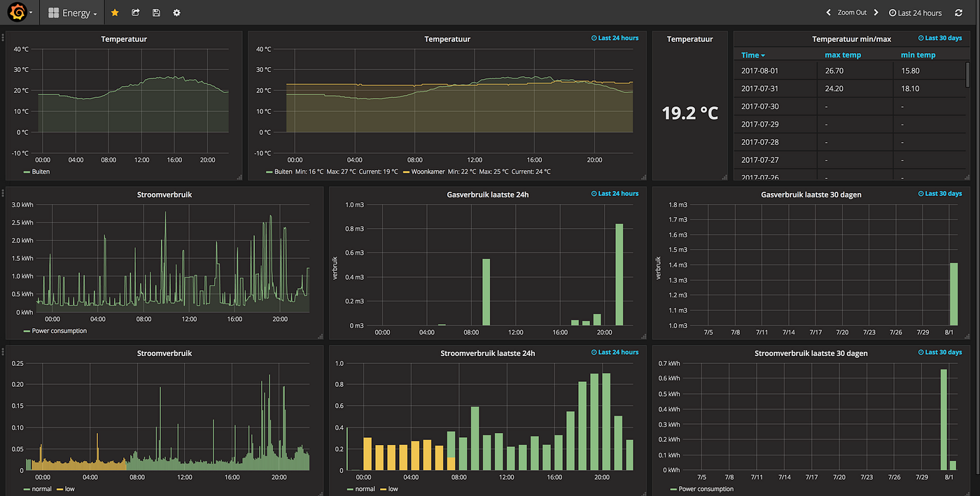Viewport: 980px width, 496px height.
Task: Open dashboard settings gear icon
Action: tap(176, 13)
